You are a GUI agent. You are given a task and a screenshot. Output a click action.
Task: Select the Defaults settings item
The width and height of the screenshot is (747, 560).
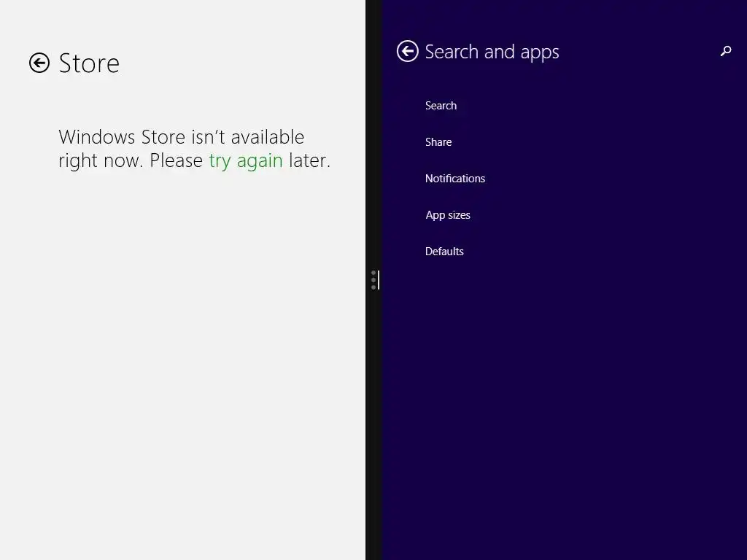pos(444,252)
